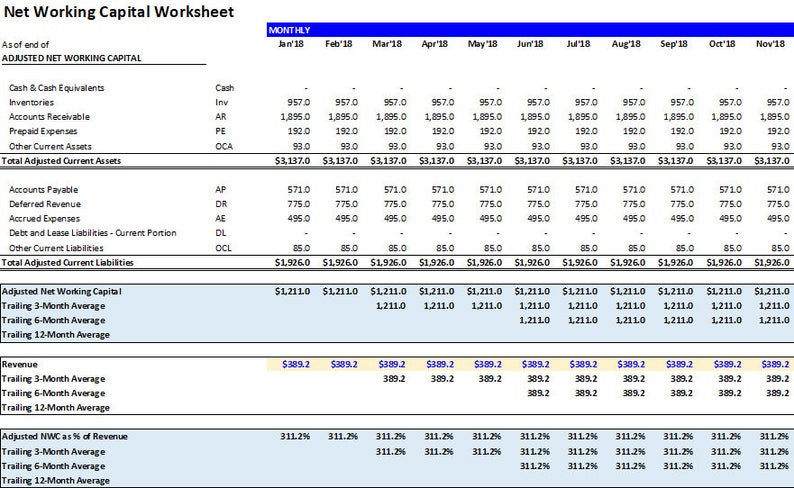
Task: Click the DL abbreviation code cell
Action: click(220, 233)
